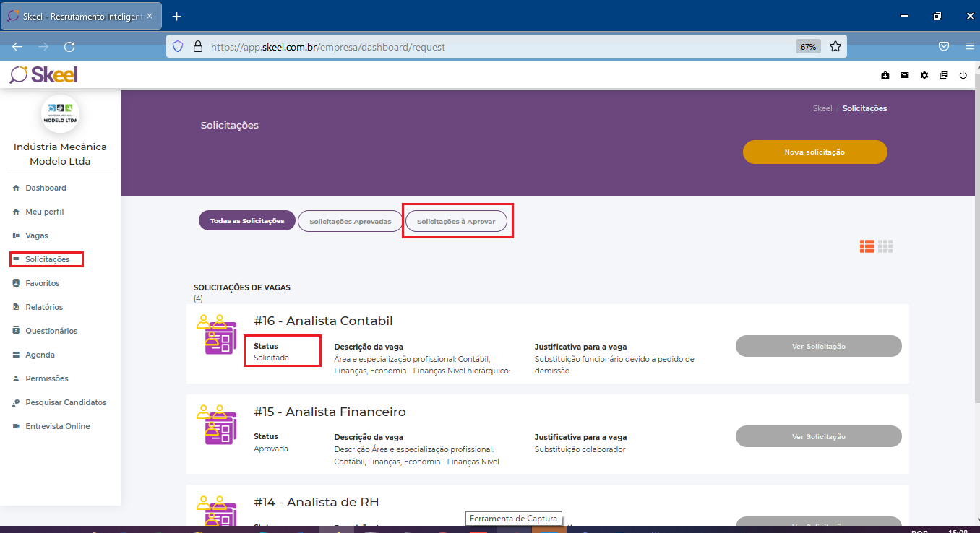980x533 pixels.
Task: Open Pesquisar Candidatos in the sidebar
Action: (x=66, y=402)
